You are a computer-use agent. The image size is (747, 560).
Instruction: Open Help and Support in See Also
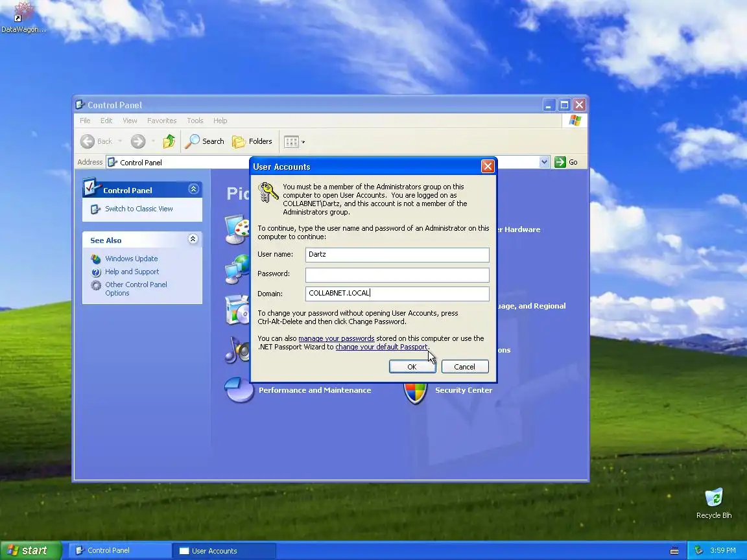132,272
